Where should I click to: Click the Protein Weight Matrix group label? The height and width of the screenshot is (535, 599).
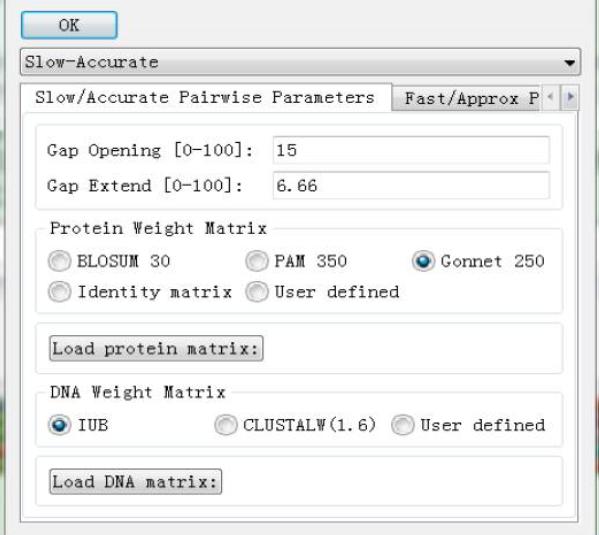click(158, 229)
